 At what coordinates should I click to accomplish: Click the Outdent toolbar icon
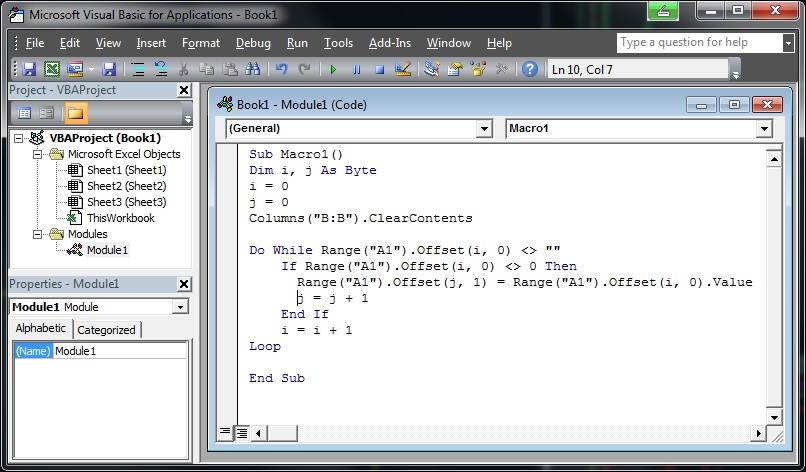coord(161,69)
